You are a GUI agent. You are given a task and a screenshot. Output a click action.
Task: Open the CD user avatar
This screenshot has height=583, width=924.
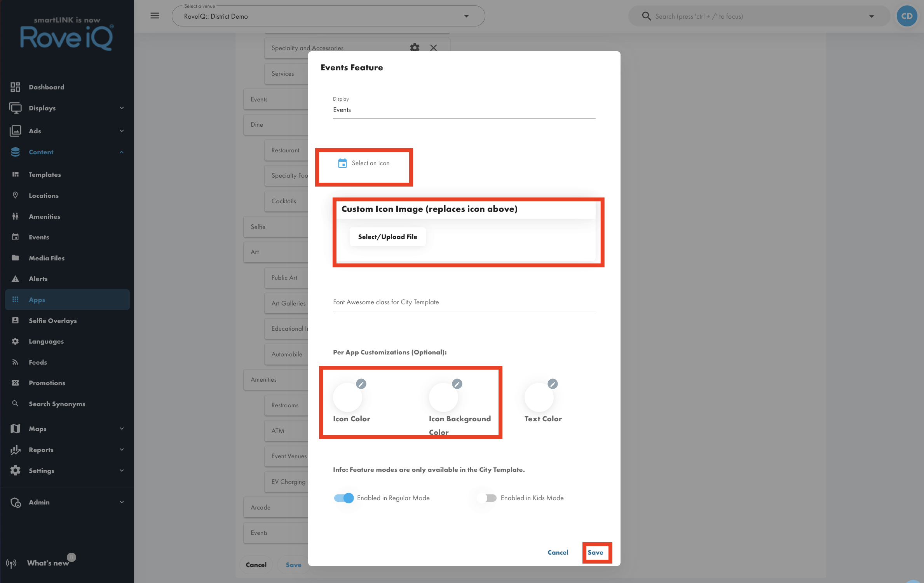(x=907, y=16)
